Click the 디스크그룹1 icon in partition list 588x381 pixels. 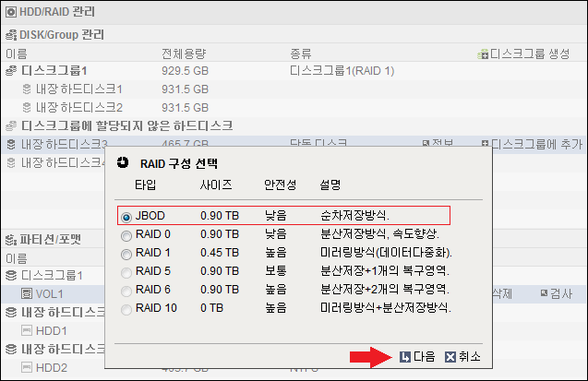[x=11, y=275]
